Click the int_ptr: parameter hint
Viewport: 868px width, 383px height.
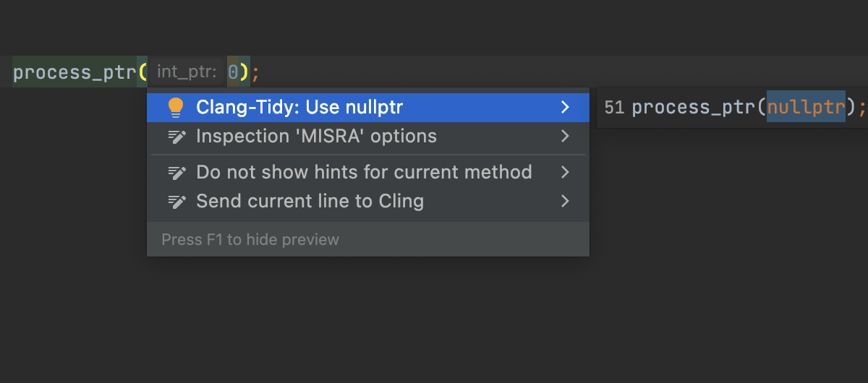(186, 72)
